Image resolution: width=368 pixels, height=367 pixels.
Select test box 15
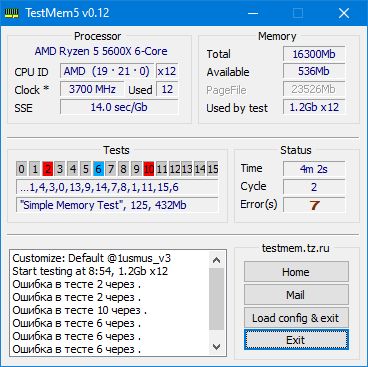tap(213, 169)
